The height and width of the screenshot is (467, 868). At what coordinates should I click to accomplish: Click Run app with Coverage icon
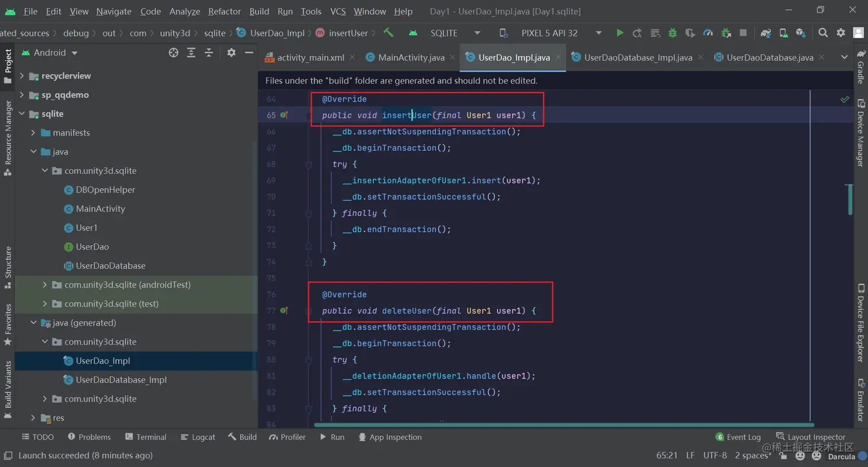pyautogui.click(x=690, y=33)
